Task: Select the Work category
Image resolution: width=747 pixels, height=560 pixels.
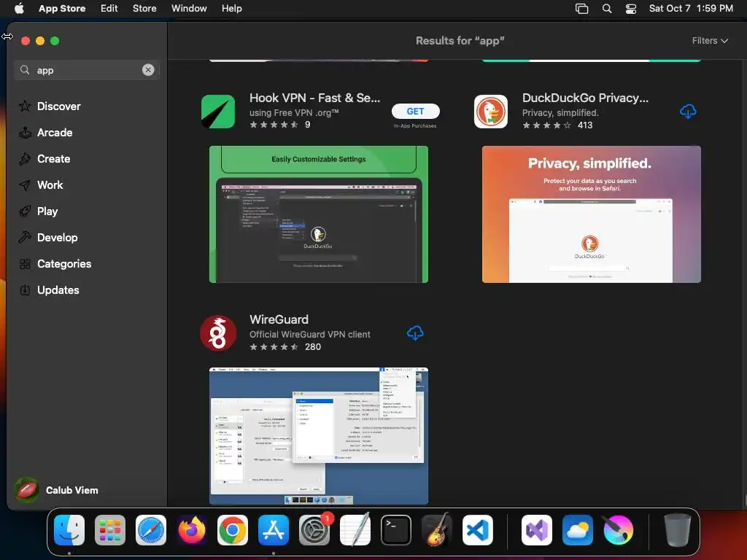Action: click(x=41, y=184)
